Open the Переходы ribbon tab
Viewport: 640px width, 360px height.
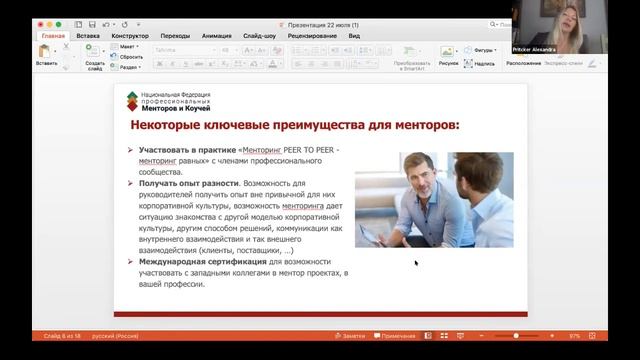(175, 36)
